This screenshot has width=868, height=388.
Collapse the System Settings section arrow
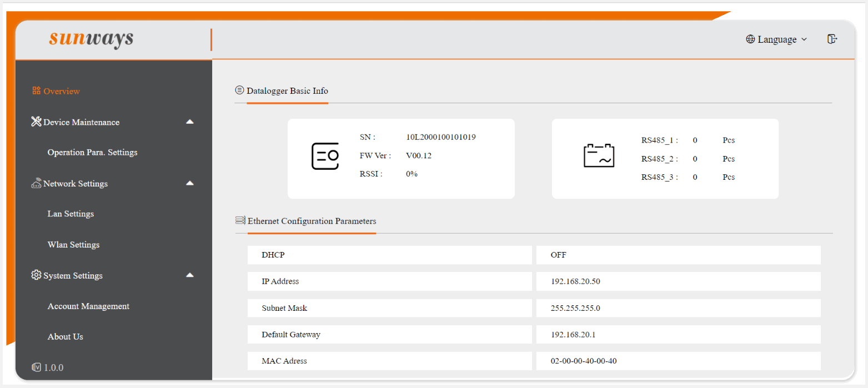[190, 275]
